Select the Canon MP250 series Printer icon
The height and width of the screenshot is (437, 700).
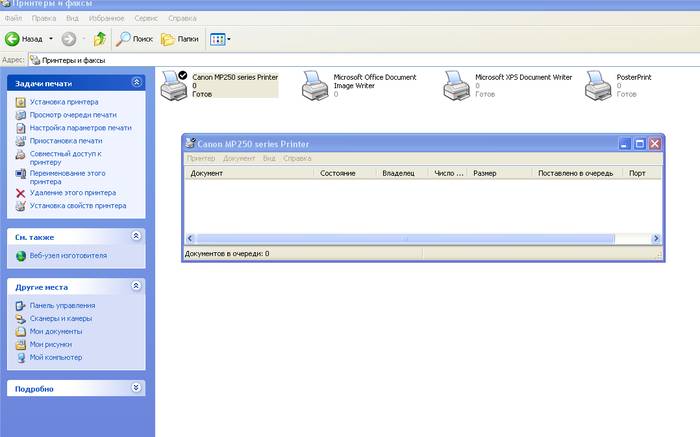[173, 84]
